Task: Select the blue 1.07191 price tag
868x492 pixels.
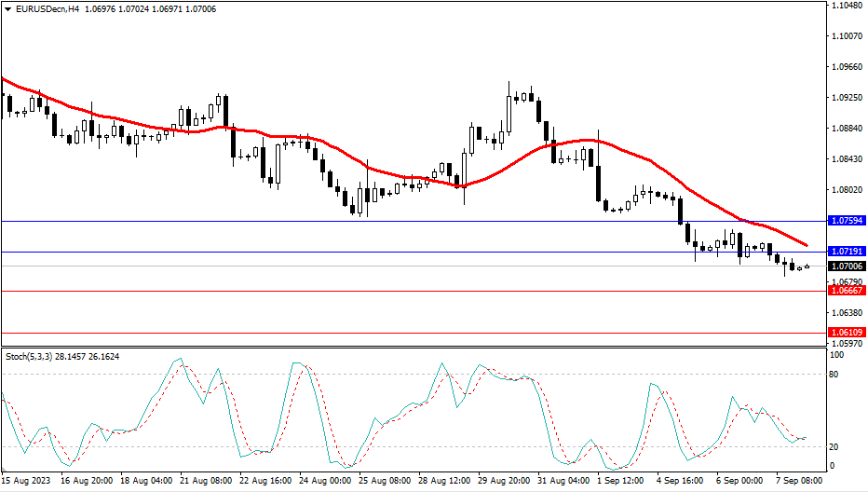Action: [x=847, y=252]
